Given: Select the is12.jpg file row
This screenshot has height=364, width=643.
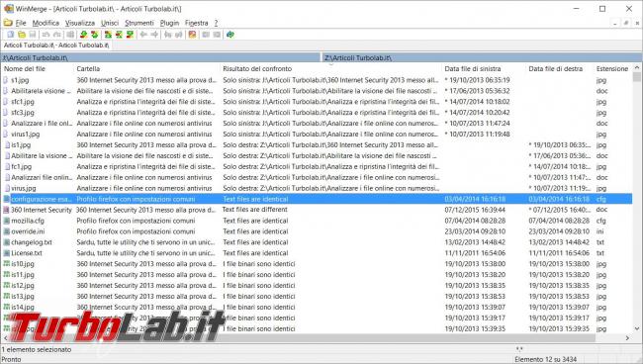Looking at the screenshot, I should tap(316, 285).
